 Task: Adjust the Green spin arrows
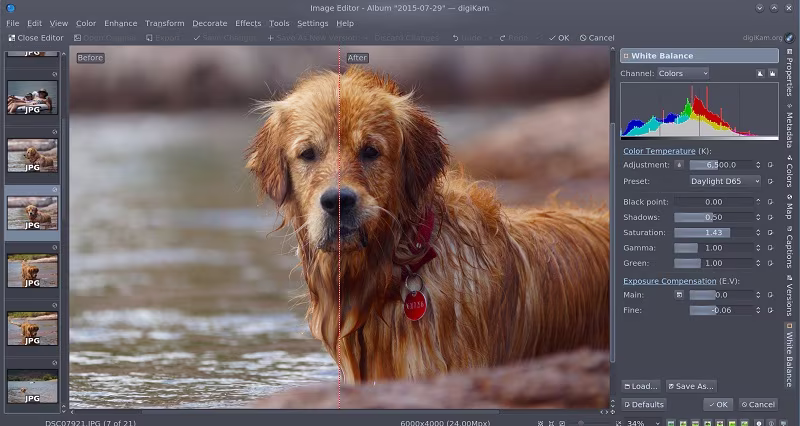click(758, 263)
